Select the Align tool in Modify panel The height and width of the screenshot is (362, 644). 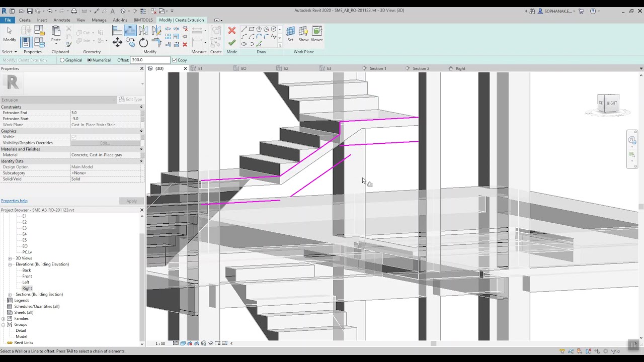click(117, 30)
